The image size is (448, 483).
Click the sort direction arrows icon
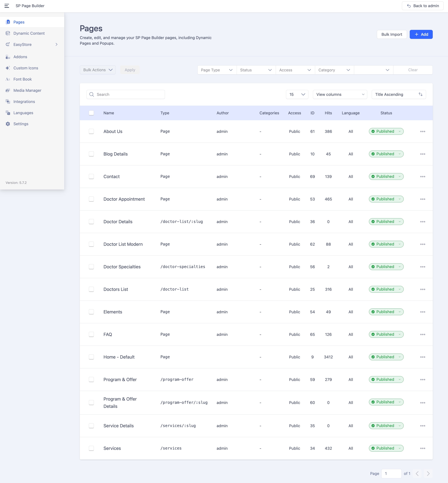point(420,95)
